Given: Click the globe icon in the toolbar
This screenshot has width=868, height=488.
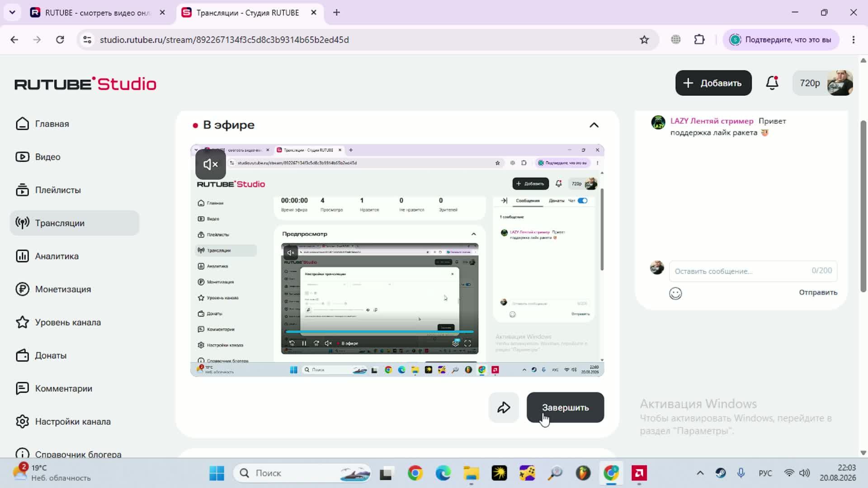Looking at the screenshot, I should point(676,40).
